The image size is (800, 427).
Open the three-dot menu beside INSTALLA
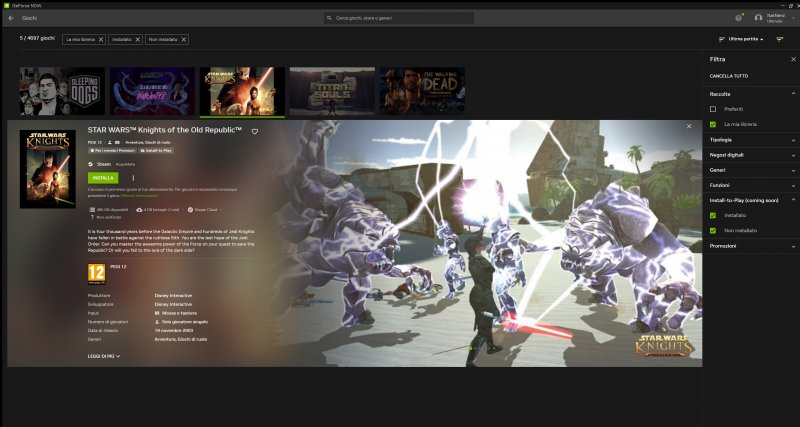click(x=133, y=177)
